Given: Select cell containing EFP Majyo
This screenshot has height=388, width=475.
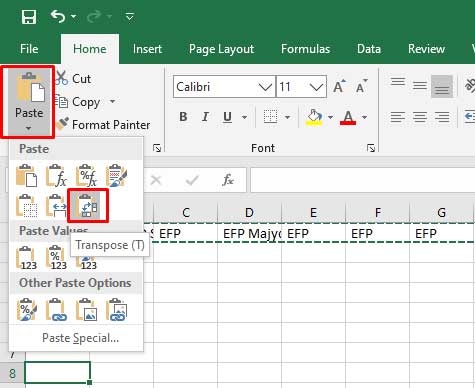Looking at the screenshot, I should [x=249, y=233].
